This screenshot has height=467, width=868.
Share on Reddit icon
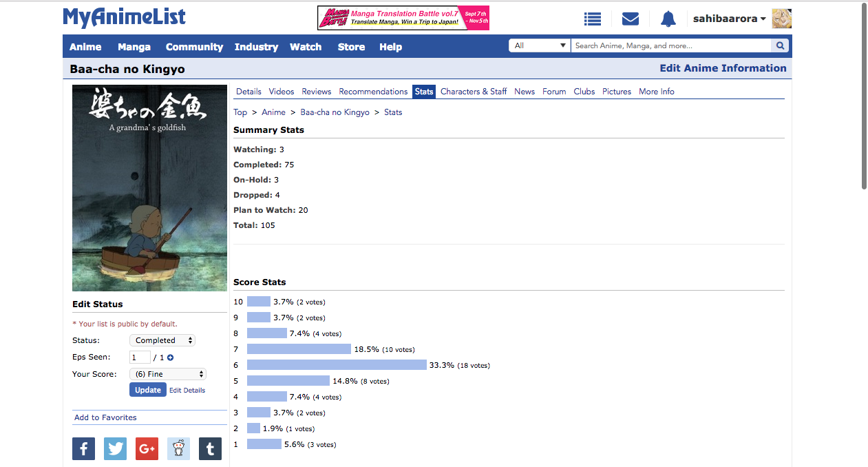[x=178, y=449]
